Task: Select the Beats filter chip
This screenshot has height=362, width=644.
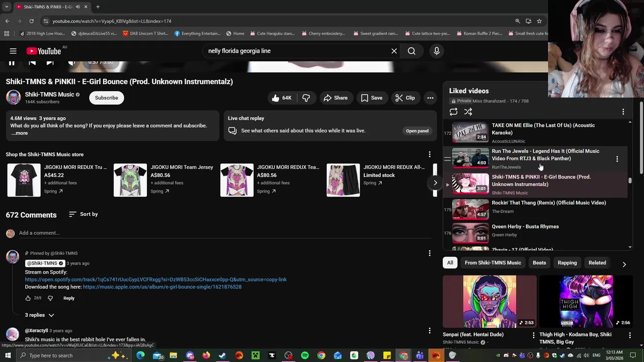Action: click(x=539, y=262)
